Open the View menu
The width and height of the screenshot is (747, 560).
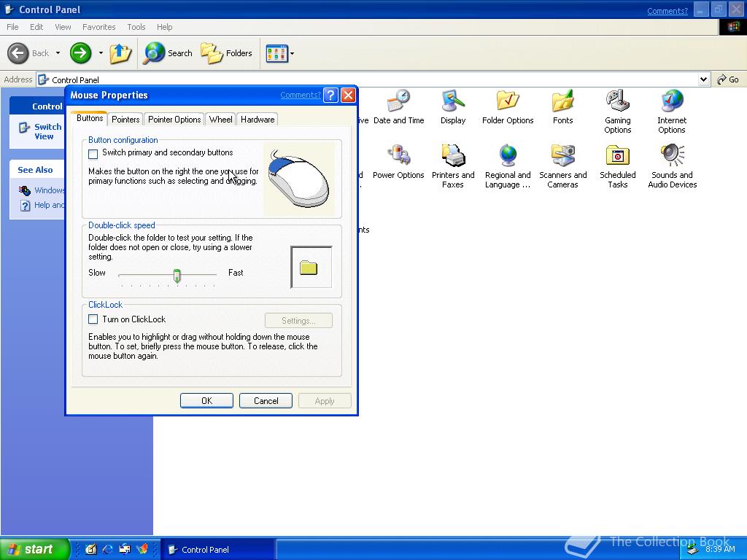pyautogui.click(x=63, y=27)
